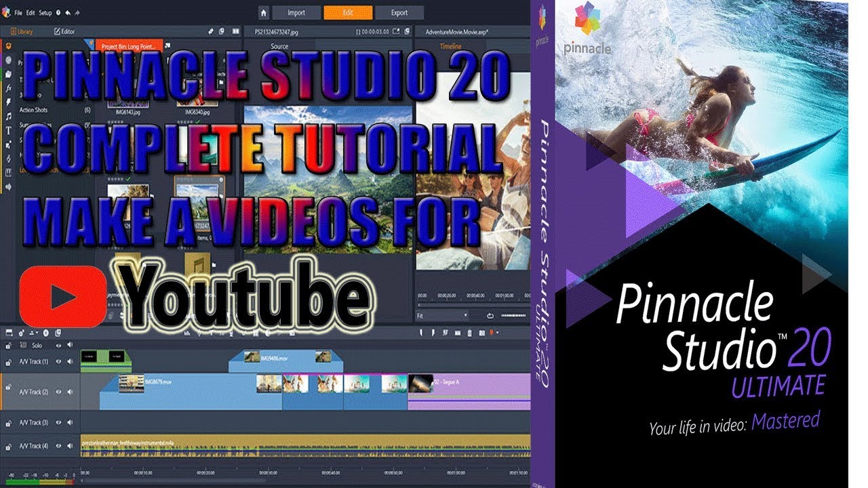Select the Editor panel tab
Screen dimensions: 868x488
coord(64,32)
